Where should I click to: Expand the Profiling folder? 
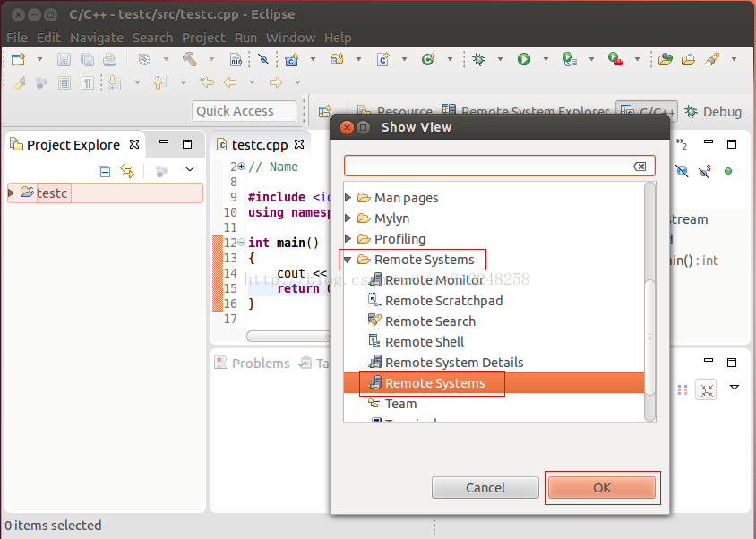coord(348,239)
